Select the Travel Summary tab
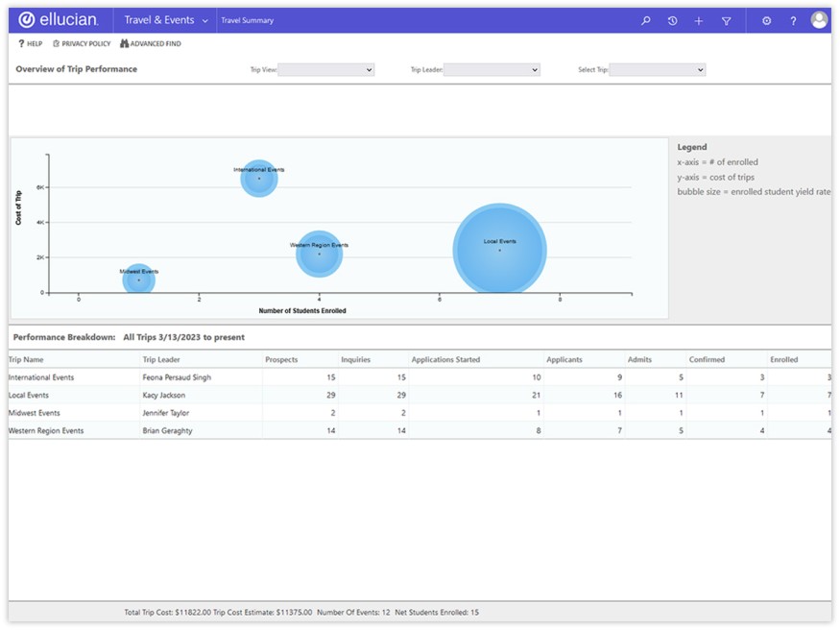The image size is (840, 630). [x=249, y=19]
